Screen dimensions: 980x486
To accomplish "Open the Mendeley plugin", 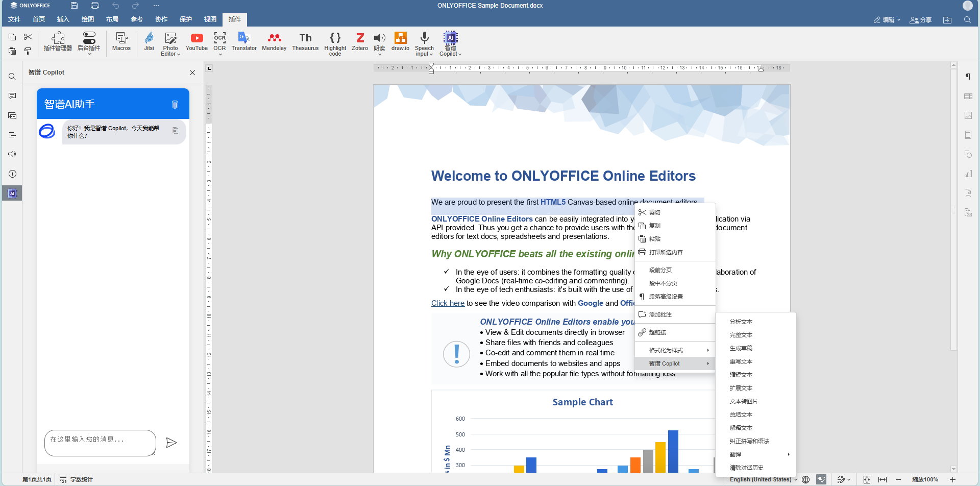I will click(274, 42).
